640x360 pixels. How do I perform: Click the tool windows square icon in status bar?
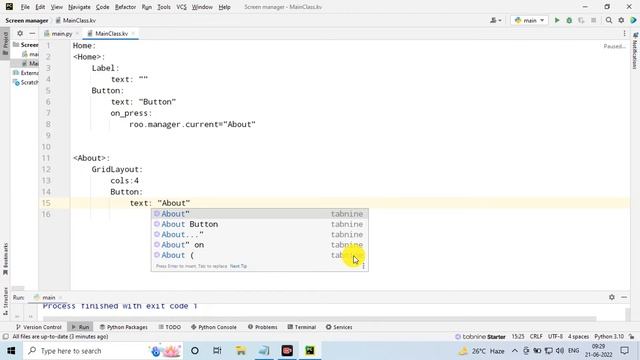click(x=5, y=337)
